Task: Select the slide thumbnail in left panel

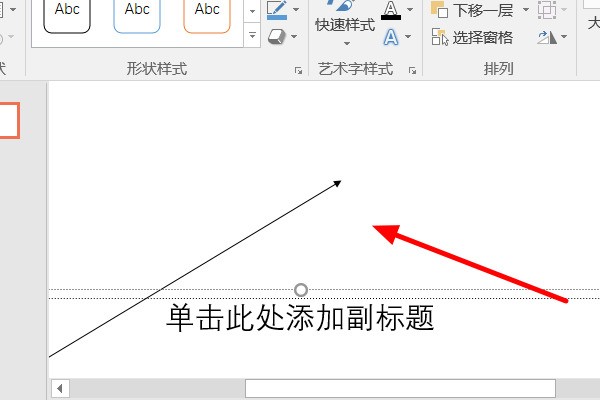Action: (x=10, y=120)
